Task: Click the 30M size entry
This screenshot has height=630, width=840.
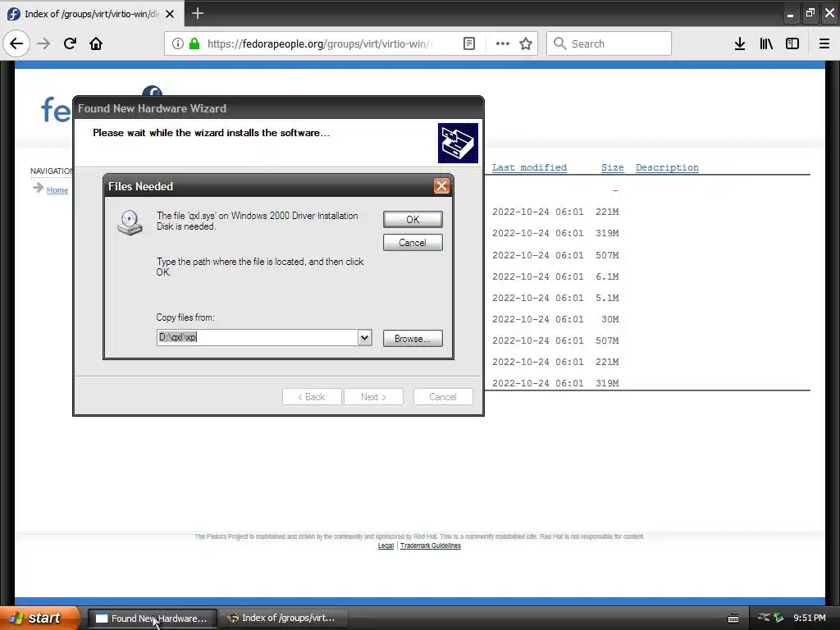Action: 610,319
